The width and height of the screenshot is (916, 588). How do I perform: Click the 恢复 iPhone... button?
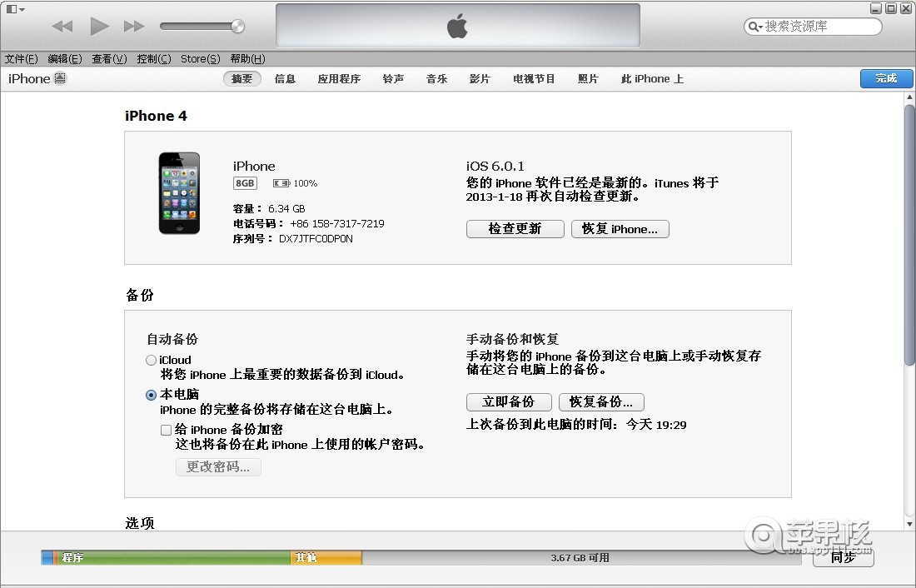click(x=620, y=229)
